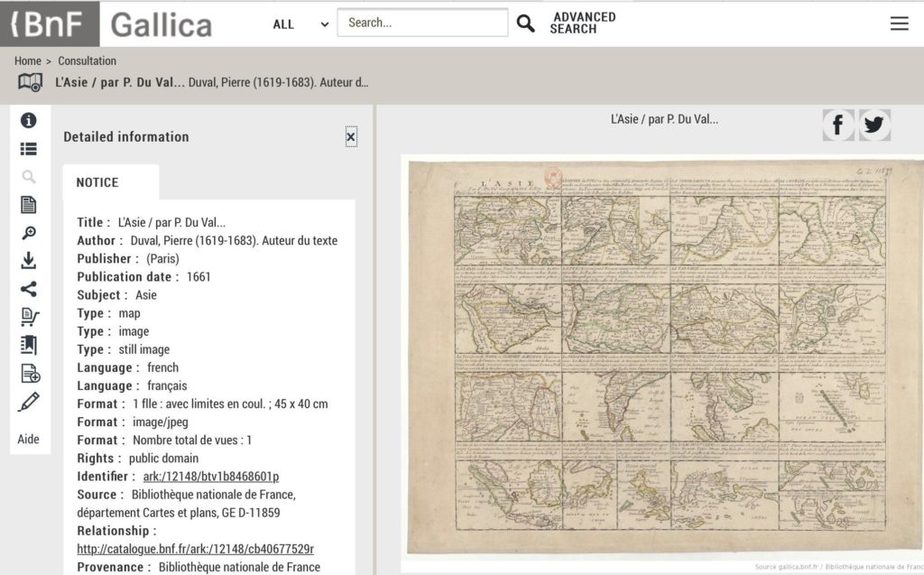This screenshot has width=924, height=575.
Task: Click the L'Asie map image
Action: pyautogui.click(x=665, y=357)
